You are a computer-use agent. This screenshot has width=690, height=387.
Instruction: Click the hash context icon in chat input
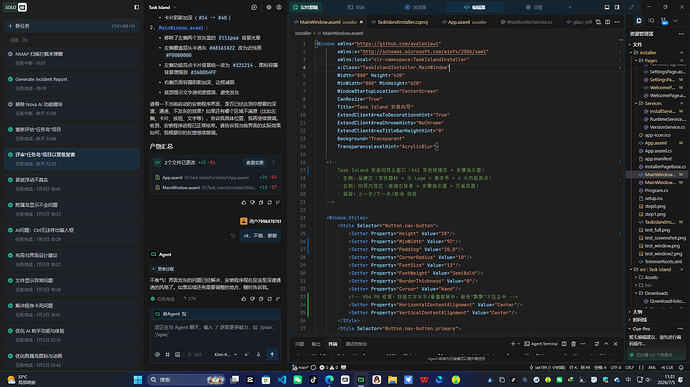(x=167, y=354)
